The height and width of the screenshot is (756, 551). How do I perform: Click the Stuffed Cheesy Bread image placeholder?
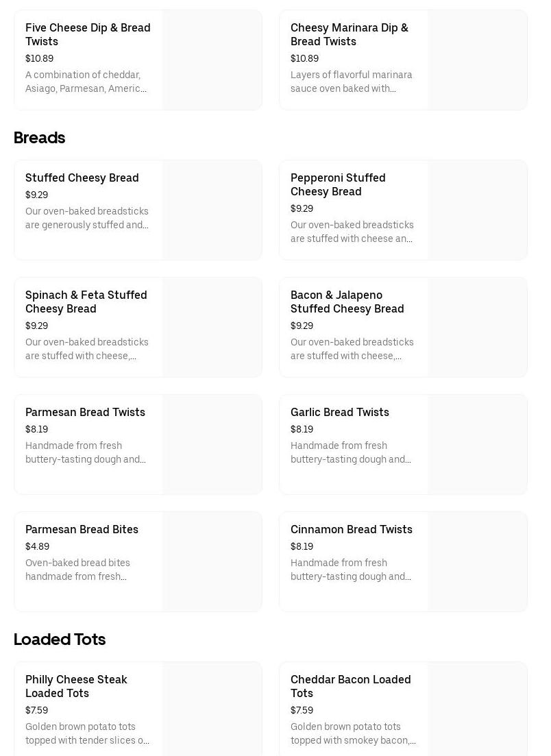click(x=212, y=210)
